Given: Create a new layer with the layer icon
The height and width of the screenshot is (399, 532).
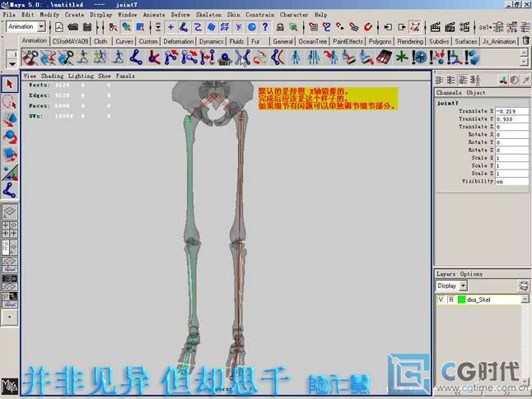Looking at the screenshot, I should (x=524, y=285).
